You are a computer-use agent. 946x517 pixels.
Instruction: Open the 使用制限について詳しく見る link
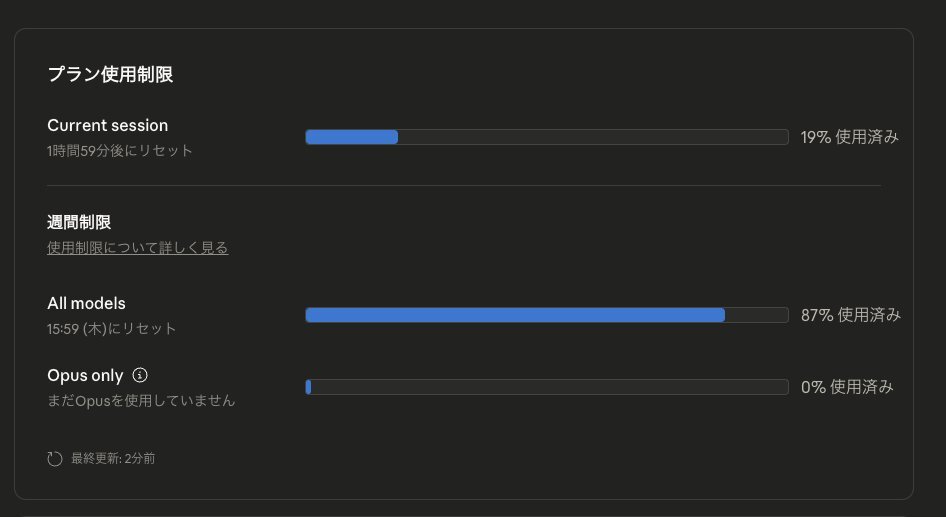[137, 248]
